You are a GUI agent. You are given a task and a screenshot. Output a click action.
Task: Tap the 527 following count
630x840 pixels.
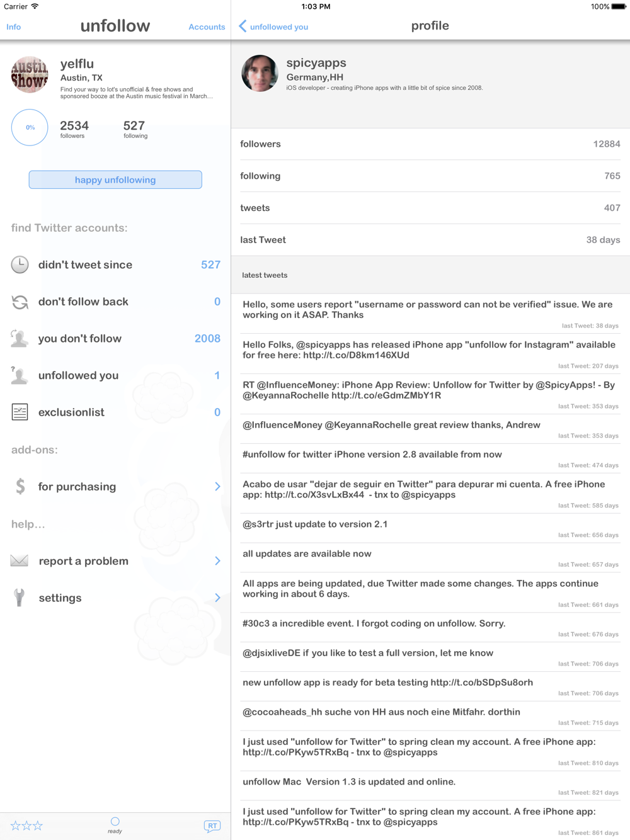[135, 128]
